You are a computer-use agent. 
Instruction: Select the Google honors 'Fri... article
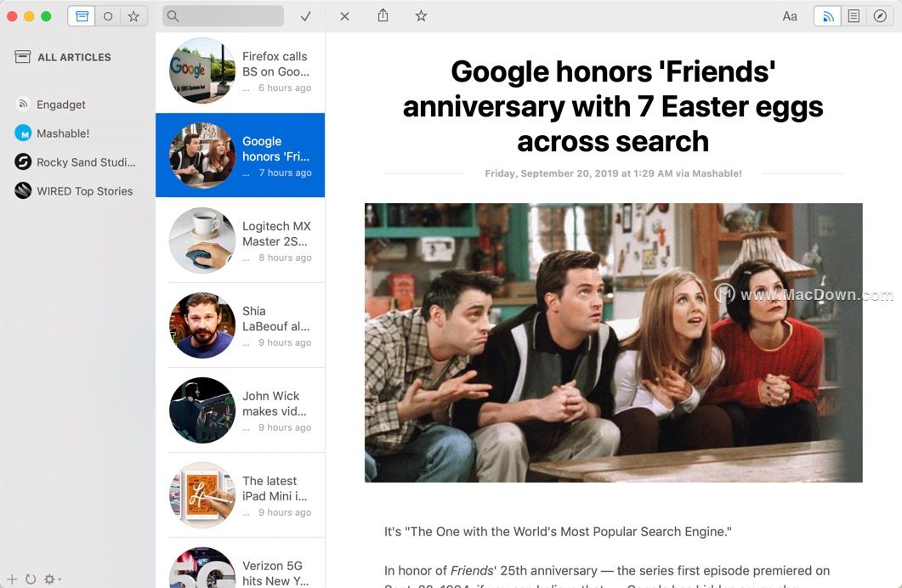[240, 155]
